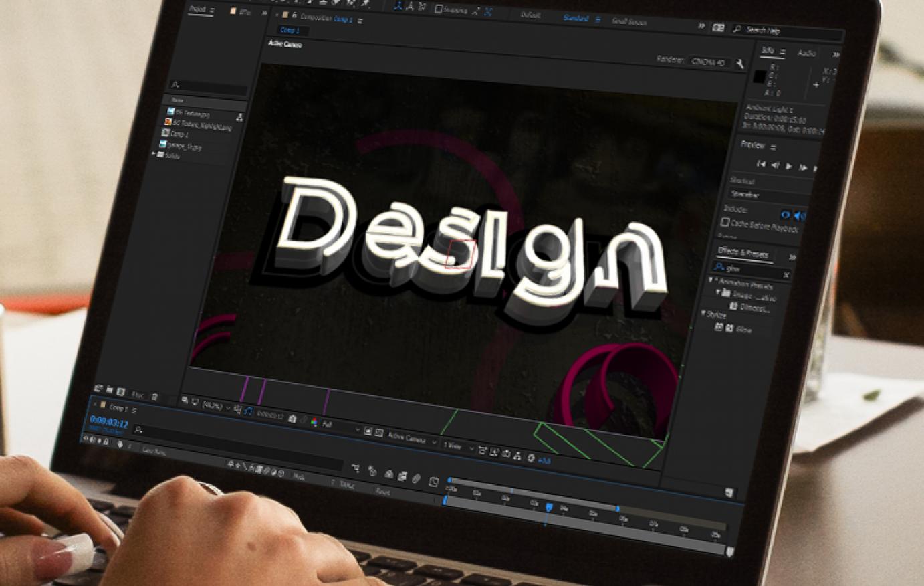924x586 pixels.
Task: Collapse the Stylize effects group
Action: click(703, 312)
